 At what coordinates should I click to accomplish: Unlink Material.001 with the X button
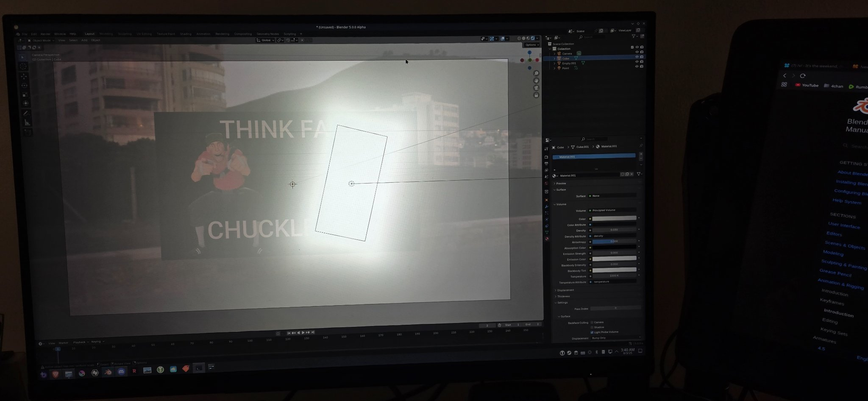(x=632, y=174)
